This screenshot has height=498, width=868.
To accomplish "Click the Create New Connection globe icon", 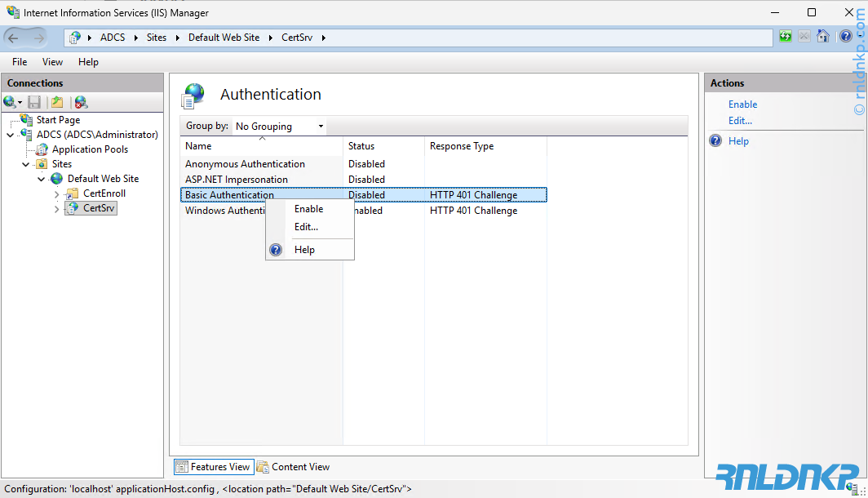I will (10, 102).
